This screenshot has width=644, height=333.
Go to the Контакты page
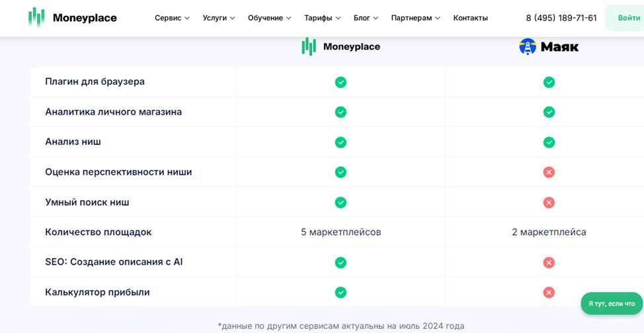pyautogui.click(x=470, y=18)
